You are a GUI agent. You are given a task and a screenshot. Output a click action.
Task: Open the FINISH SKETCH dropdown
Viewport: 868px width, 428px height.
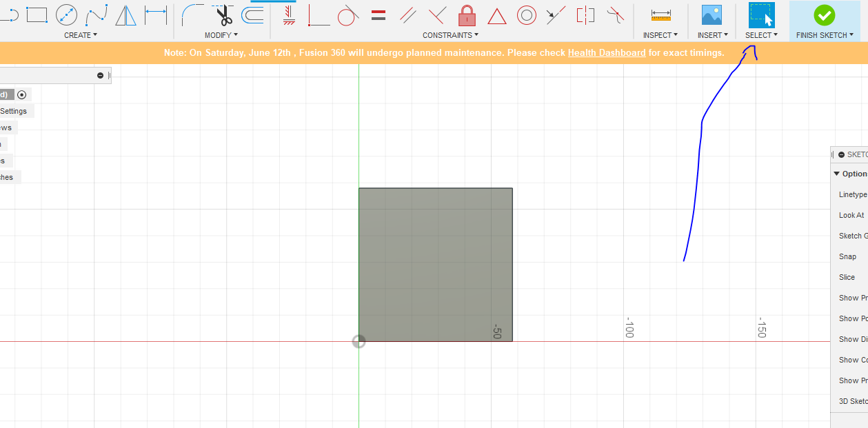(825, 35)
